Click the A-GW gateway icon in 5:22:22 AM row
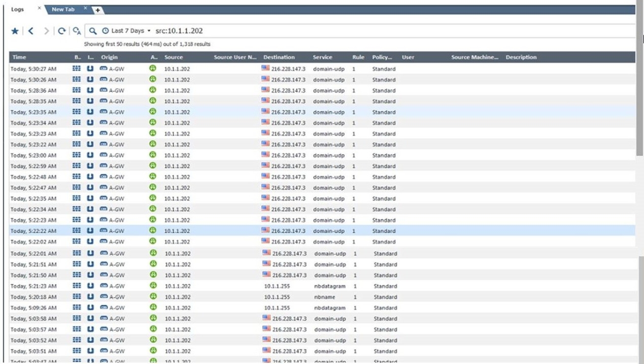The image size is (644, 364). click(x=104, y=231)
